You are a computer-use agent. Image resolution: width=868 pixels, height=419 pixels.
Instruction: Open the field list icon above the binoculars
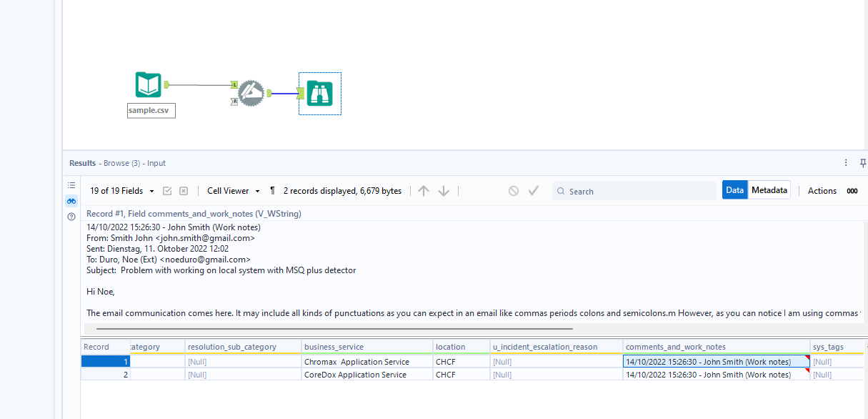[71, 184]
